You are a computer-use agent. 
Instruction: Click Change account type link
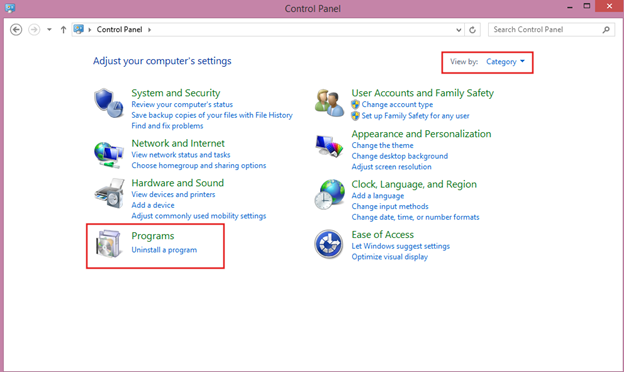tap(397, 104)
